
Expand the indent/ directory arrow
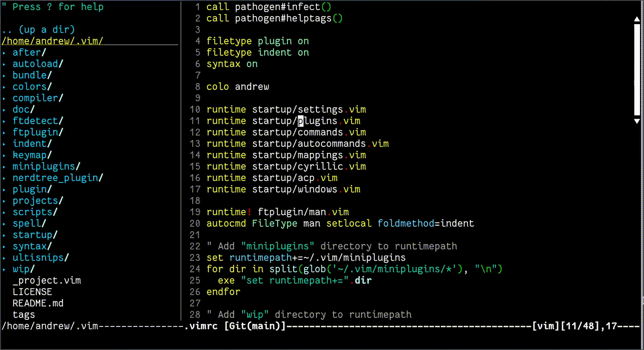pyautogui.click(x=4, y=144)
